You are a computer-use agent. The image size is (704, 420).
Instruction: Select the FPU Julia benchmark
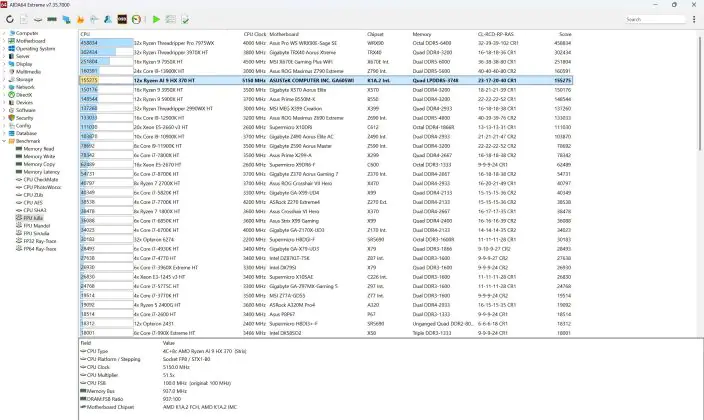[x=33, y=218]
